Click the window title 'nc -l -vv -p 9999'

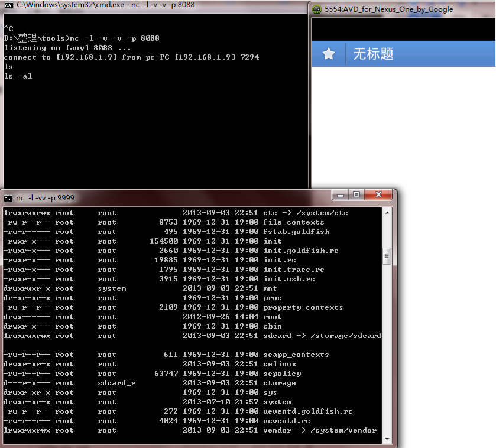pos(46,198)
